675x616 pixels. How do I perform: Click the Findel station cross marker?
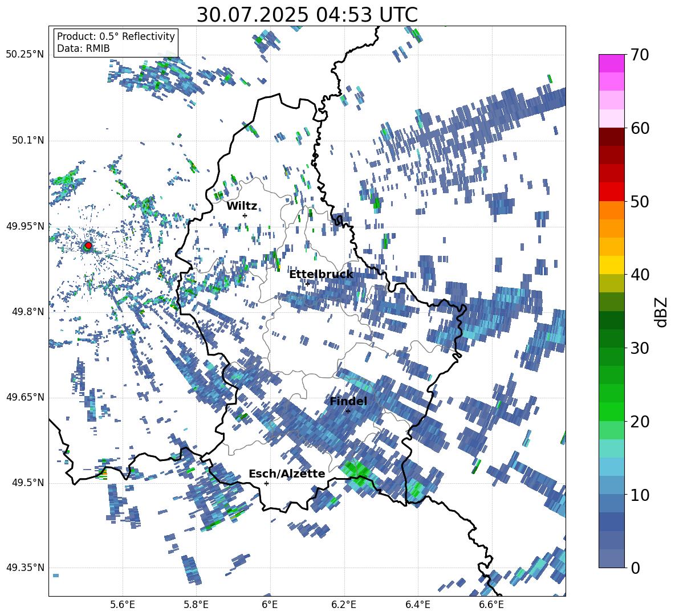348,411
